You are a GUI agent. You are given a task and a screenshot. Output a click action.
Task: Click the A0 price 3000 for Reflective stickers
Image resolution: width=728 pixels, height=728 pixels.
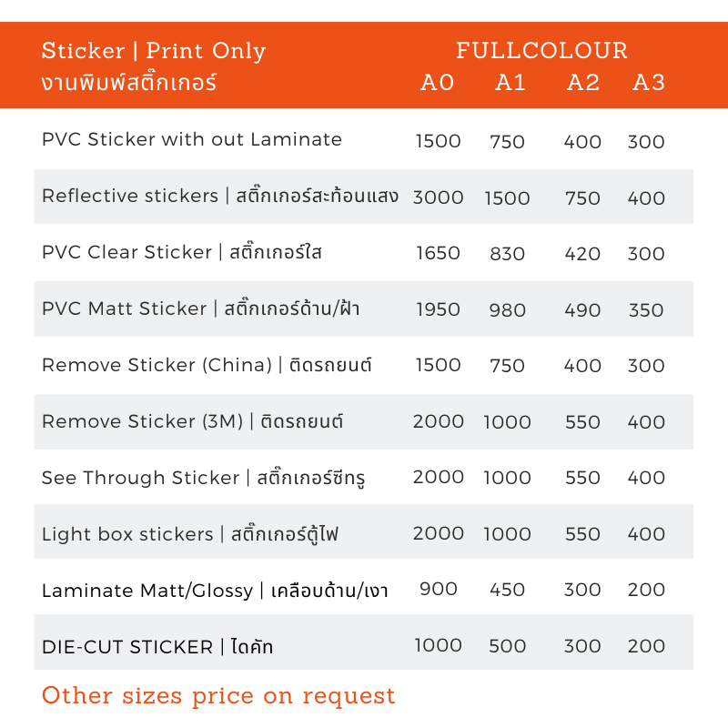click(x=438, y=197)
